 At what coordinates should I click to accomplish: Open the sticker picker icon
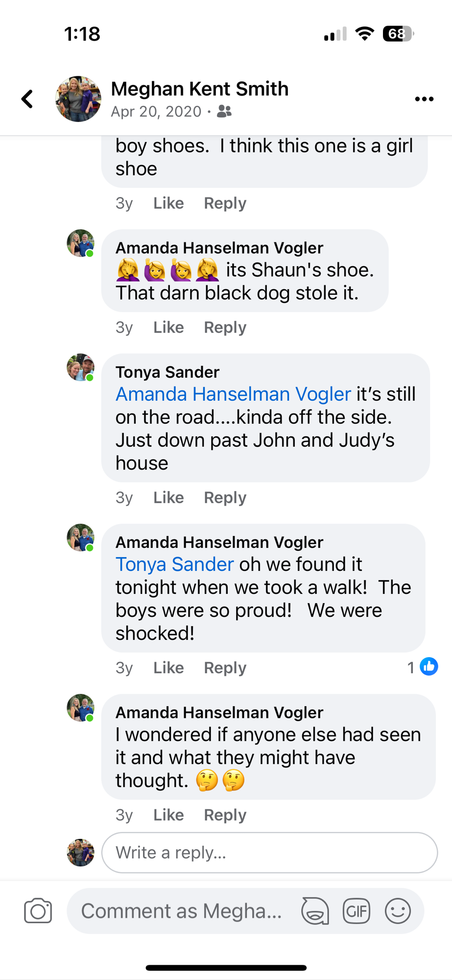pyautogui.click(x=315, y=911)
